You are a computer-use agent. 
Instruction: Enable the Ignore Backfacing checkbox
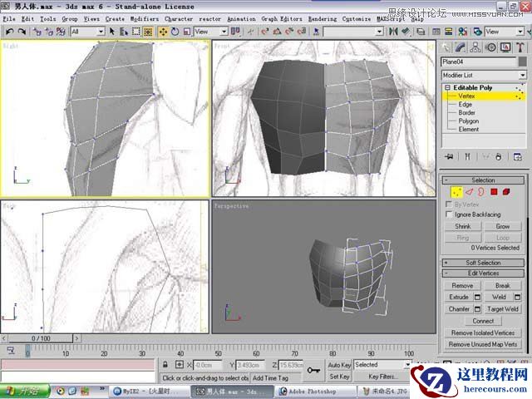450,214
